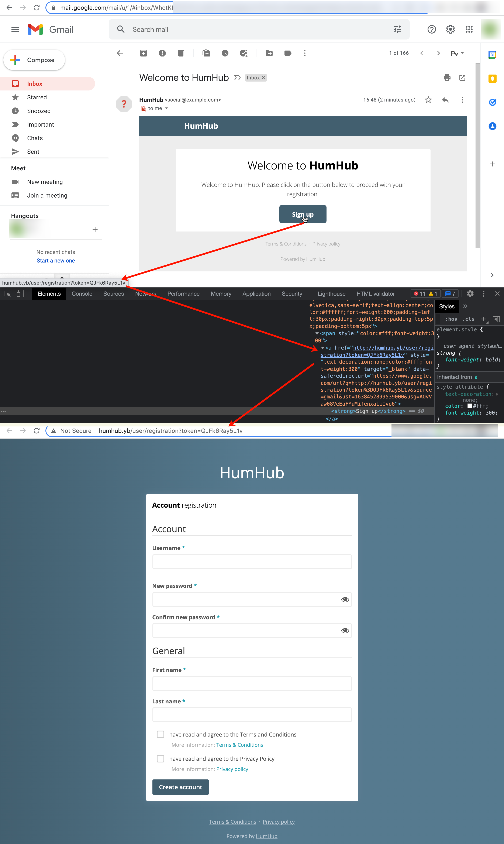Snooze the email using clock icon
Screen dimensions: 504x844
tap(225, 53)
